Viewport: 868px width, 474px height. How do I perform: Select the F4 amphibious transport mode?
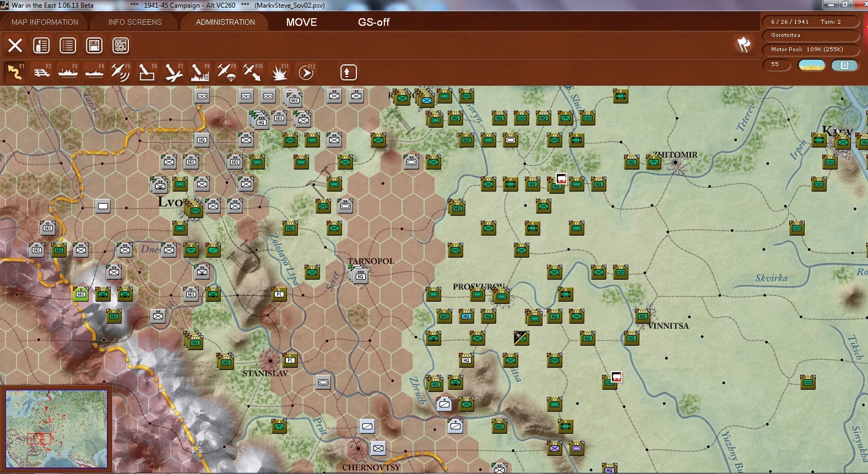94,72
